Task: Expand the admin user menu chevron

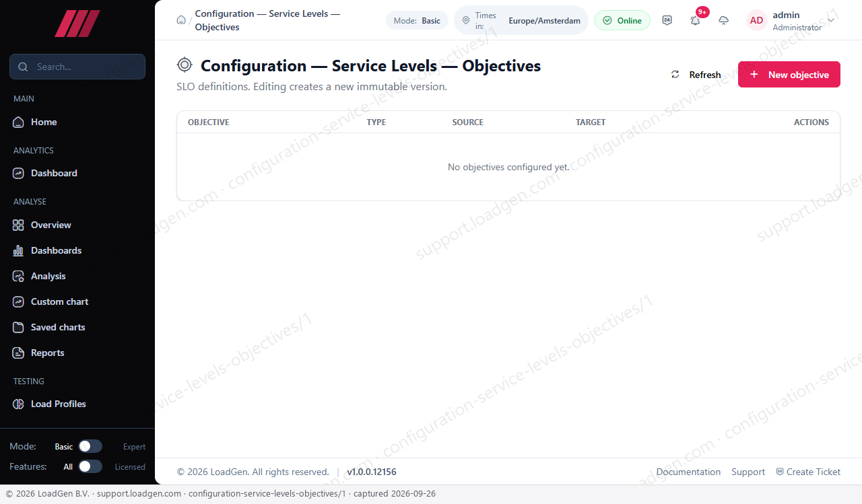Action: tap(831, 20)
